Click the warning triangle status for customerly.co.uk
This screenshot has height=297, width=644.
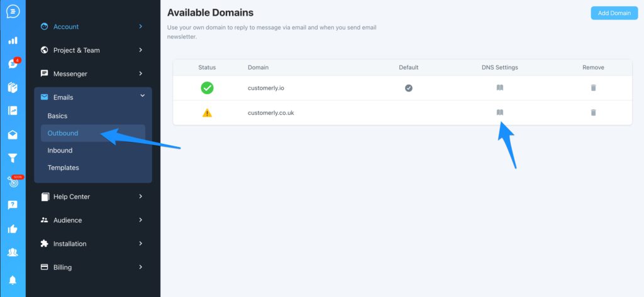click(x=207, y=112)
